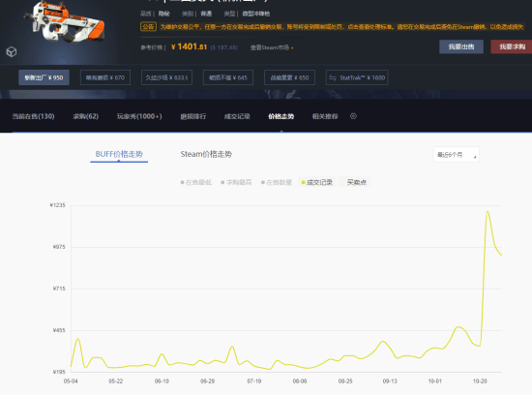Click the 公告 announcement badge
Image resolution: width=532 pixels, height=395 pixels.
point(148,26)
